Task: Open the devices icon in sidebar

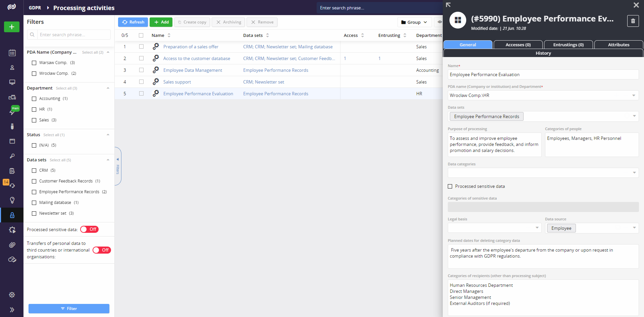Action: [12, 97]
